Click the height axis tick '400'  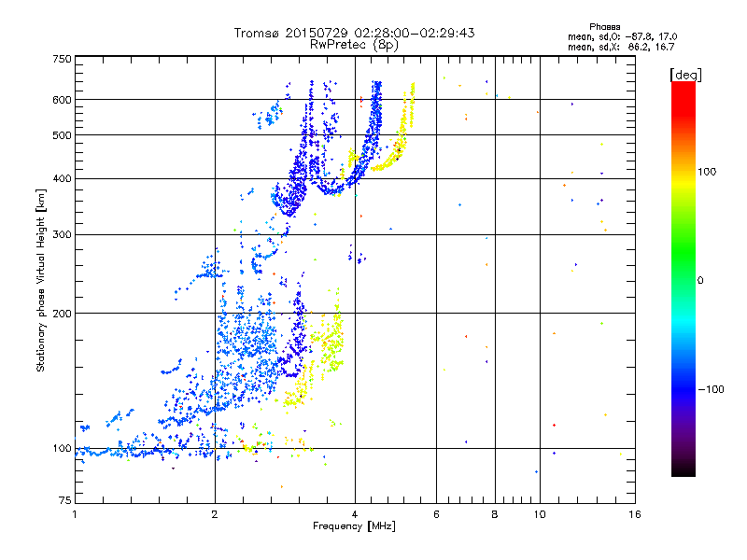pyautogui.click(x=62, y=179)
